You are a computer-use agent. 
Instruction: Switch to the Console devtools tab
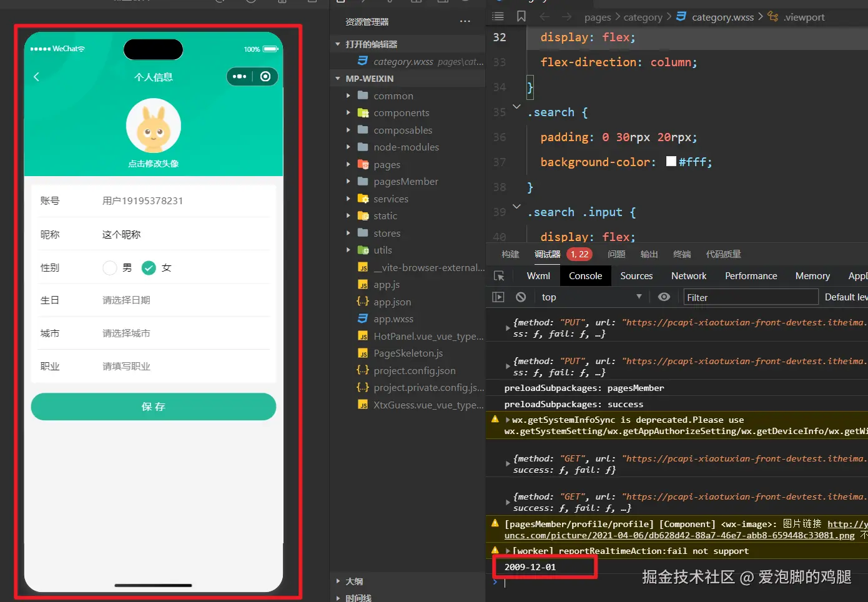(585, 276)
